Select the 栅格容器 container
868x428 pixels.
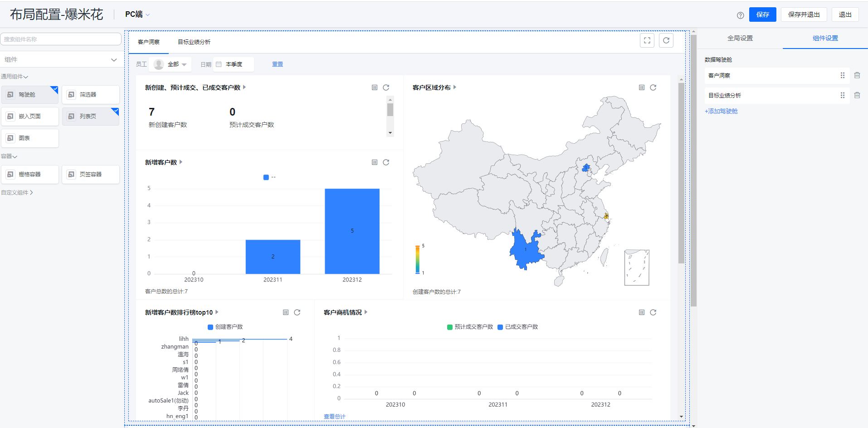(x=30, y=175)
